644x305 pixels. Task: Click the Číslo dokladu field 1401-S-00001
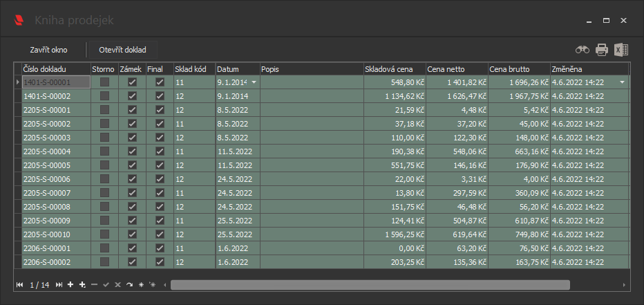tap(56, 82)
